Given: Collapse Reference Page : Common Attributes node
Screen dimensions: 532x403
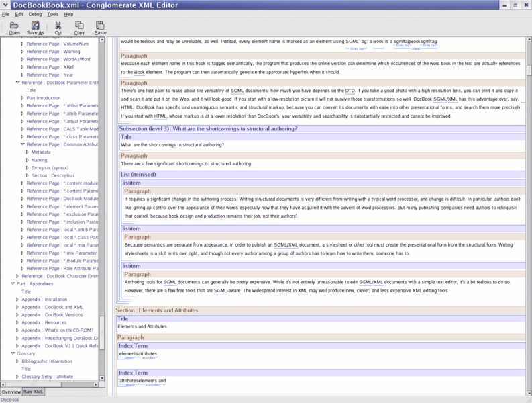Looking at the screenshot, I should (x=22, y=144).
